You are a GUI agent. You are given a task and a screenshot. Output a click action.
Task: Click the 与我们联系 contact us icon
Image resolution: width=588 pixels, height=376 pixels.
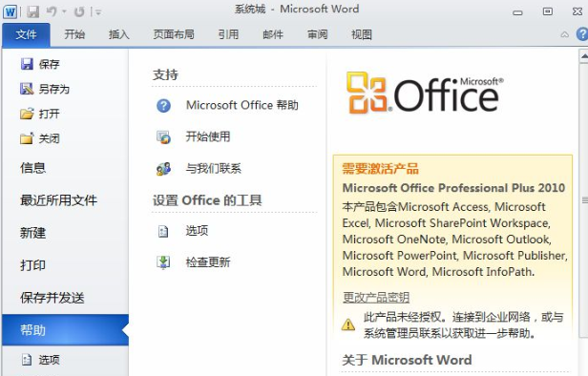pyautogui.click(x=163, y=169)
